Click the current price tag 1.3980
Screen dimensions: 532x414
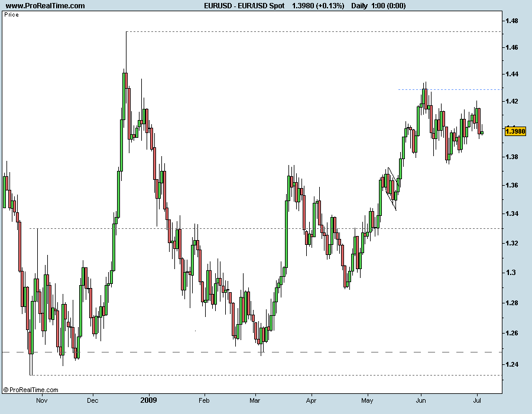515,131
